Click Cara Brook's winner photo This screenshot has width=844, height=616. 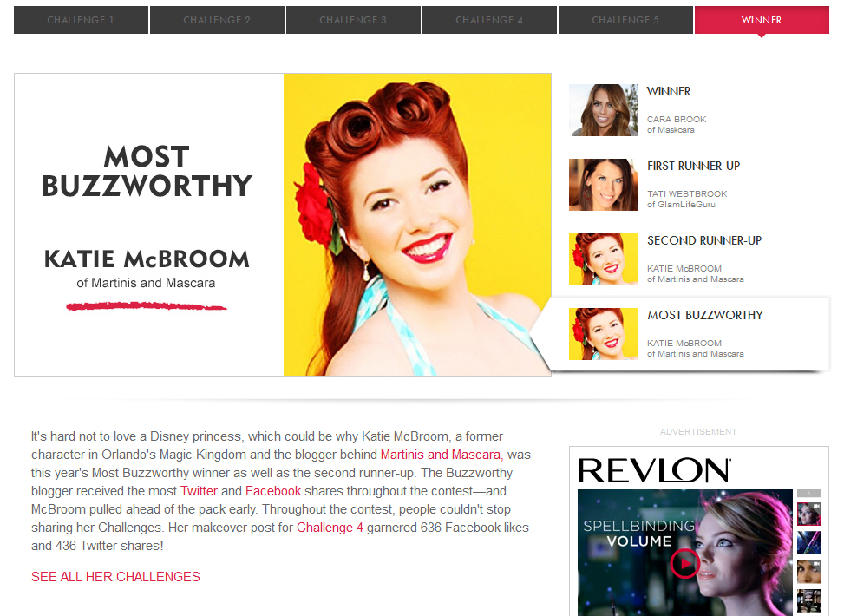(x=603, y=110)
